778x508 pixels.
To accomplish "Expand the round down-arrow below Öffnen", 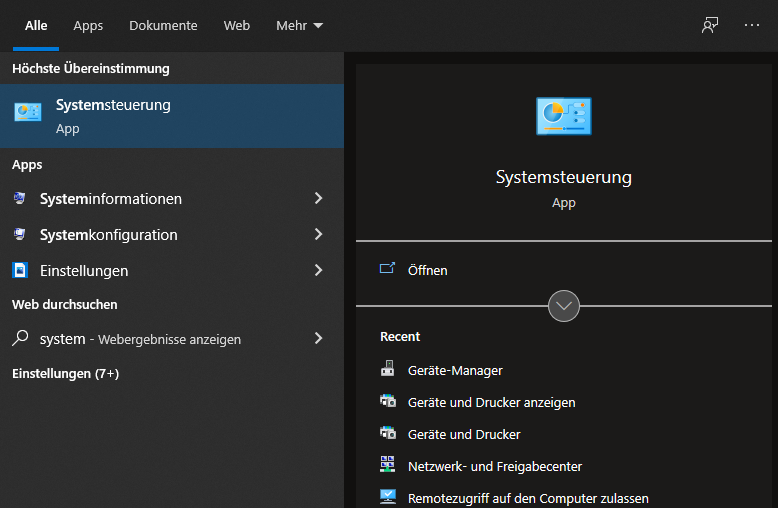I will [564, 306].
